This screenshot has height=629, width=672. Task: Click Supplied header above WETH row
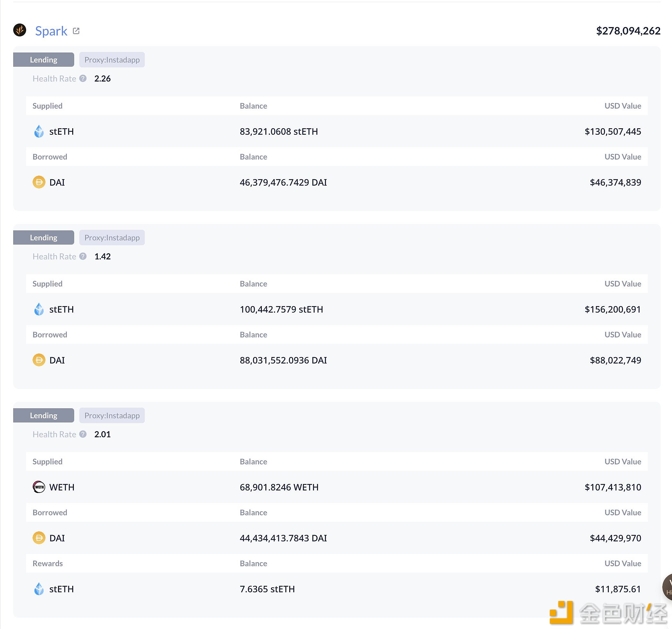[47, 462]
